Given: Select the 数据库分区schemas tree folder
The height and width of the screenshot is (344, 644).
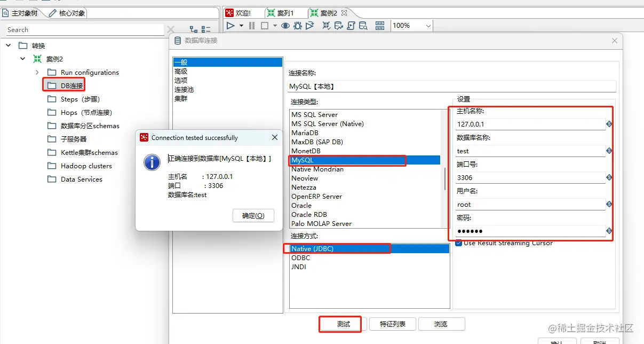Looking at the screenshot, I should point(83,126).
